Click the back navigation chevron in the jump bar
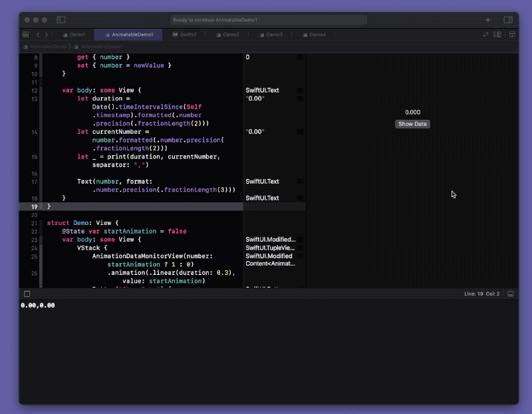Viewport: 532px width, 414px height. pyautogui.click(x=39, y=35)
